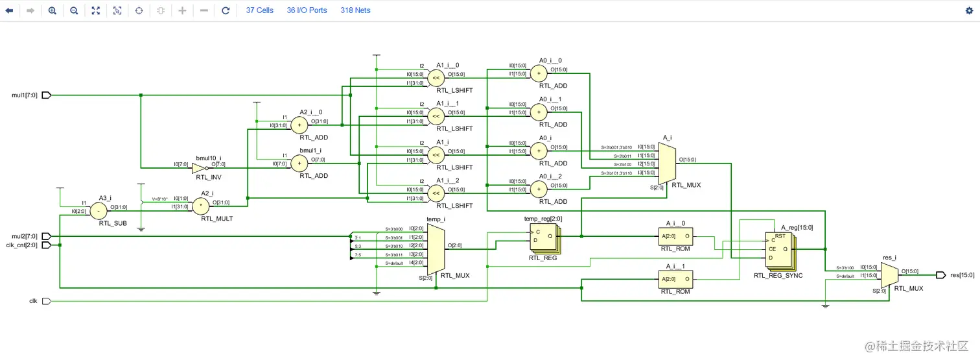Click the plus expand icon in toolbar
980x364 pixels.
[x=182, y=10]
